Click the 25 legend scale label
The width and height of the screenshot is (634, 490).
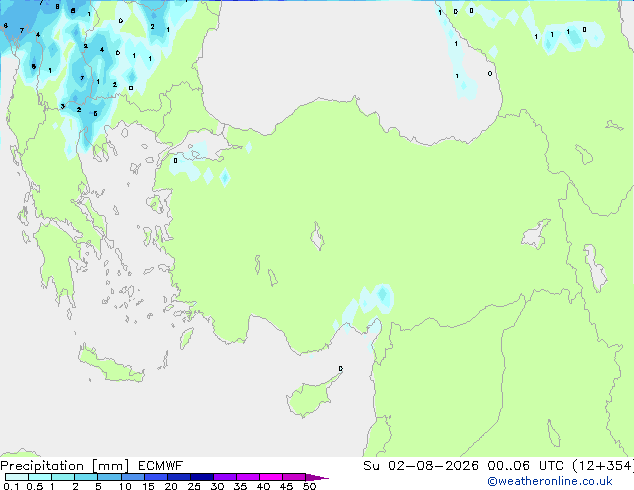[194, 486]
